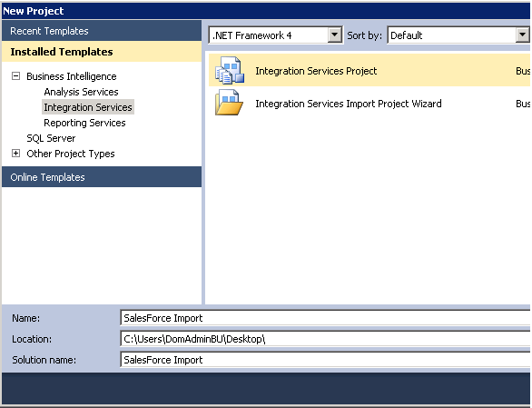This screenshot has height=408, width=532.
Task: Open the .NET Framework 4 dropdown arrow
Action: click(334, 35)
